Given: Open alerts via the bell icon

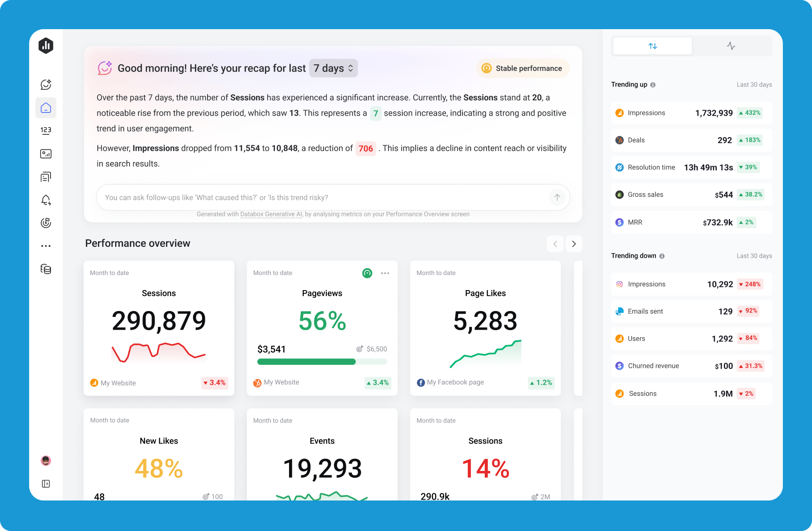Looking at the screenshot, I should pyautogui.click(x=46, y=200).
